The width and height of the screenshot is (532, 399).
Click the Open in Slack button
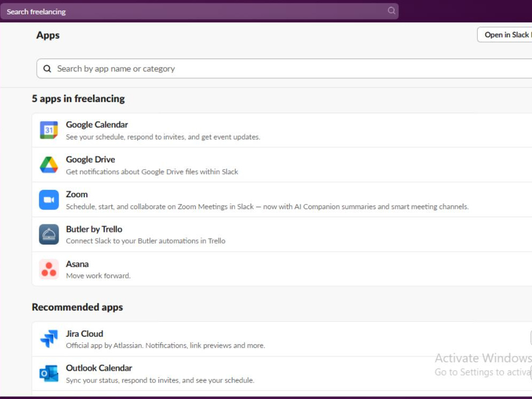coord(505,35)
